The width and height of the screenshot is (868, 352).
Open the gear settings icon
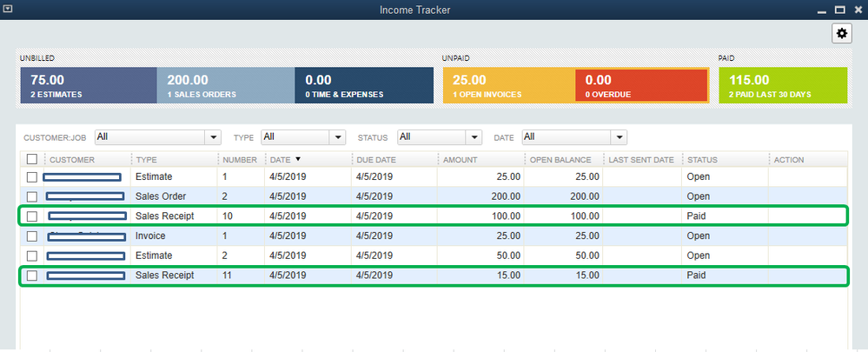tap(841, 34)
